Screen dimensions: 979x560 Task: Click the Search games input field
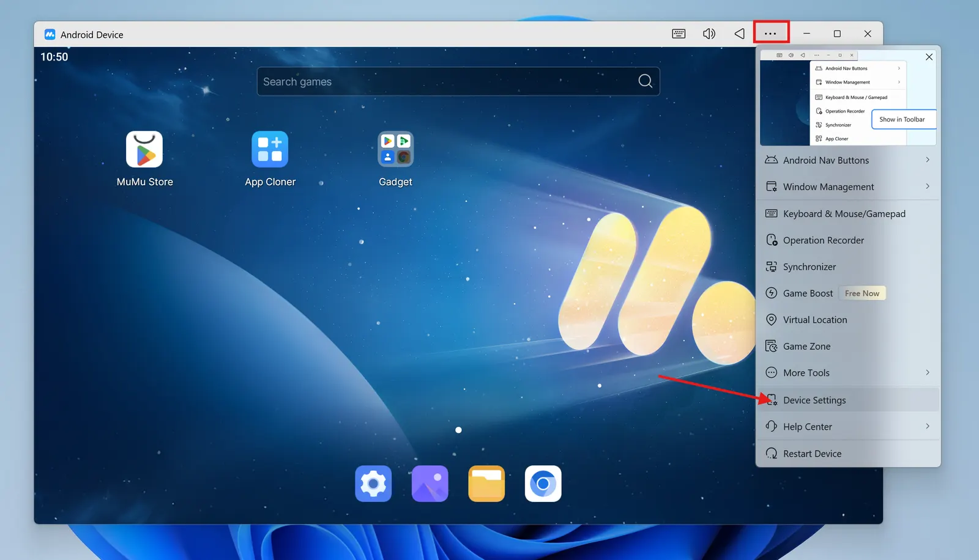(x=458, y=81)
